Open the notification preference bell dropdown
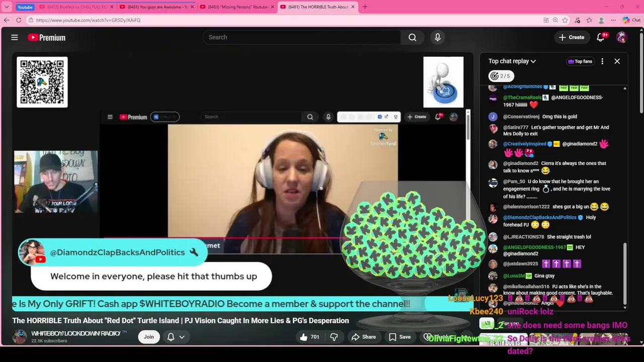This screenshot has width=644, height=362. pos(176,337)
